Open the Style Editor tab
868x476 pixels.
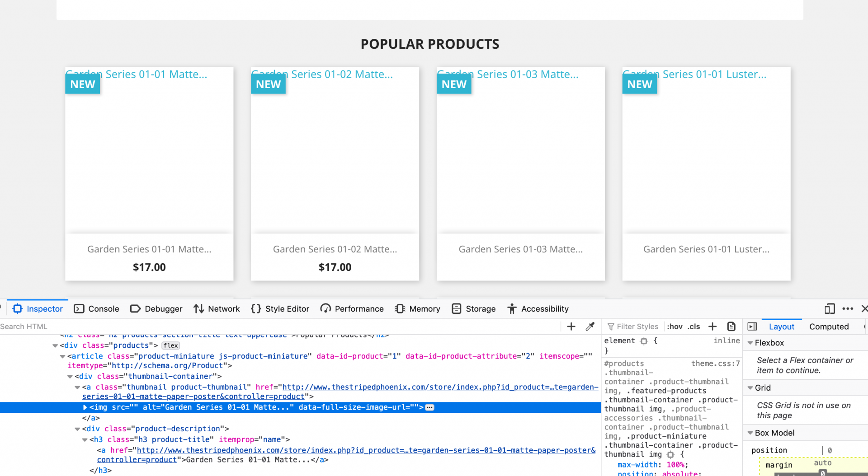tap(280, 309)
